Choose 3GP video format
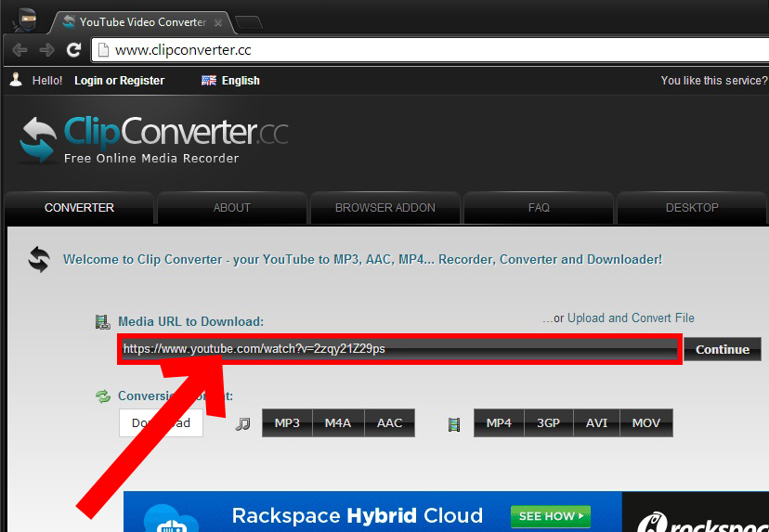The width and height of the screenshot is (769, 532). [548, 423]
